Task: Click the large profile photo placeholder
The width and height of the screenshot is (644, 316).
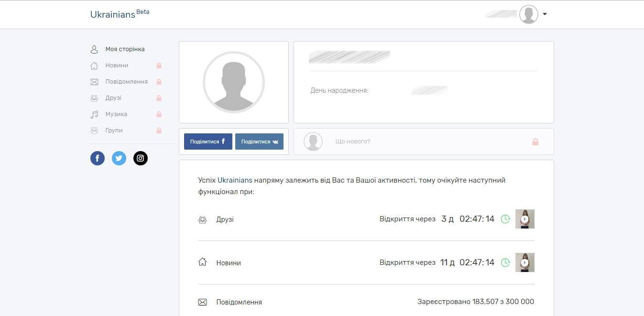Action: point(234,82)
